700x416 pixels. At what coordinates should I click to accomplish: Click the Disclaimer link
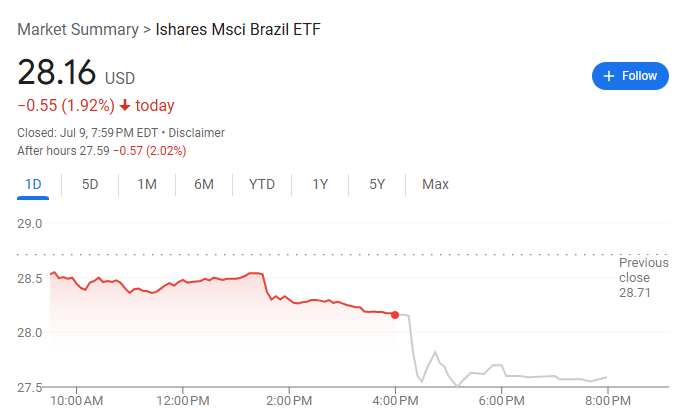coord(196,133)
